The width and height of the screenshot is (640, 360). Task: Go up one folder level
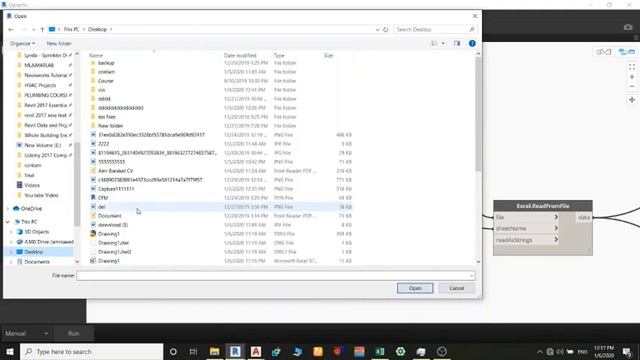pyautogui.click(x=42, y=29)
